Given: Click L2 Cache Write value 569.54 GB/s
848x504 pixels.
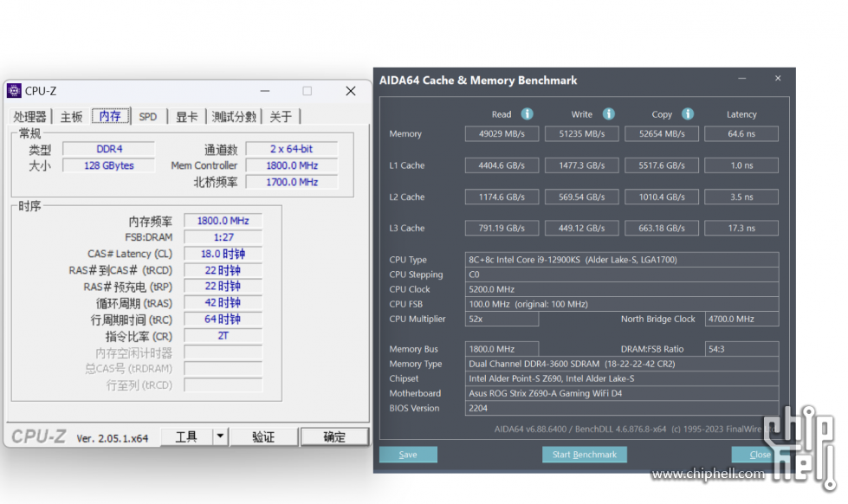Looking at the screenshot, I should [581, 197].
